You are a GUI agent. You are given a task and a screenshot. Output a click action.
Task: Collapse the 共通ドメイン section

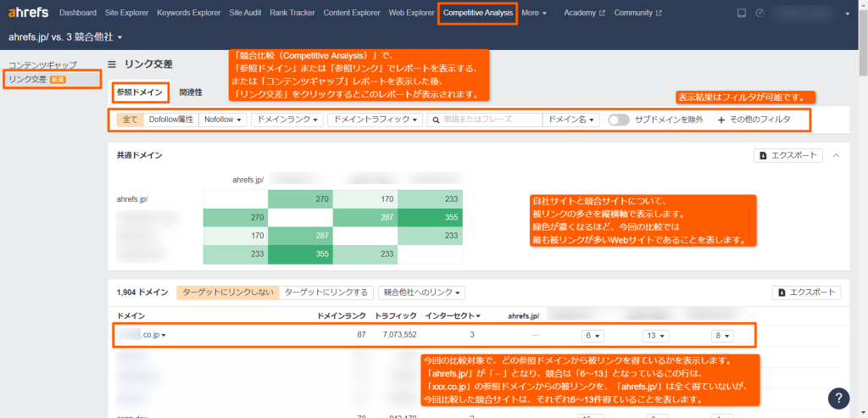click(837, 155)
